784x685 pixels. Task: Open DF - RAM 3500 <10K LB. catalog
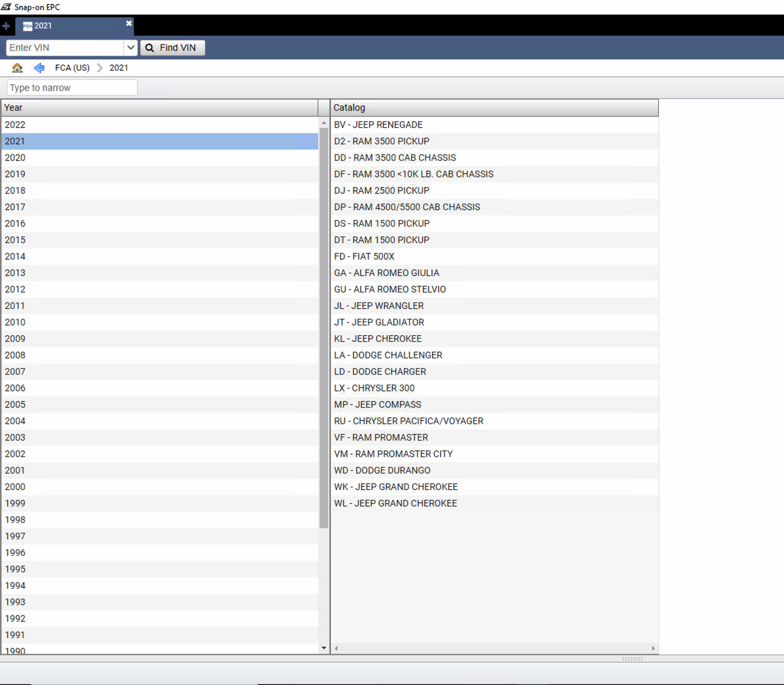click(495, 174)
